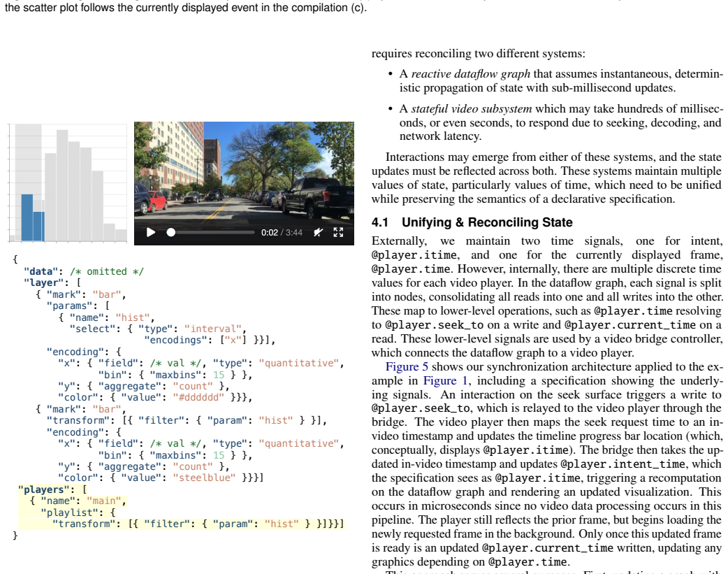
Task: Open the Figure 5 link
Action: pos(407,367)
